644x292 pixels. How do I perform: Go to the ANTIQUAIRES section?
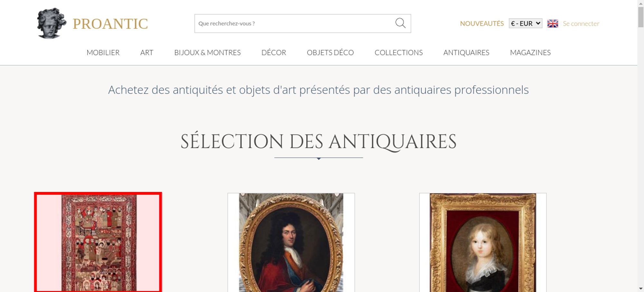point(466,52)
